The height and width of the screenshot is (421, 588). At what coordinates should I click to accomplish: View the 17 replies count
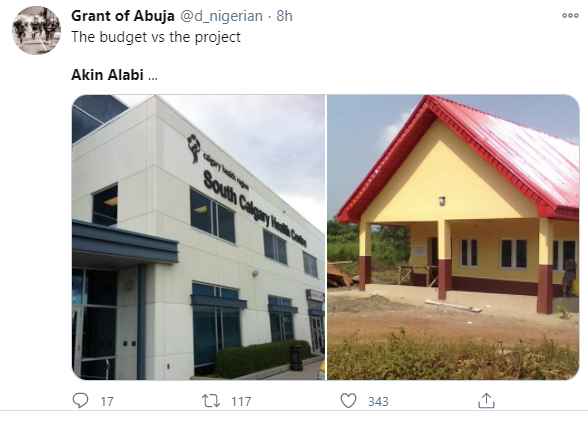107,402
